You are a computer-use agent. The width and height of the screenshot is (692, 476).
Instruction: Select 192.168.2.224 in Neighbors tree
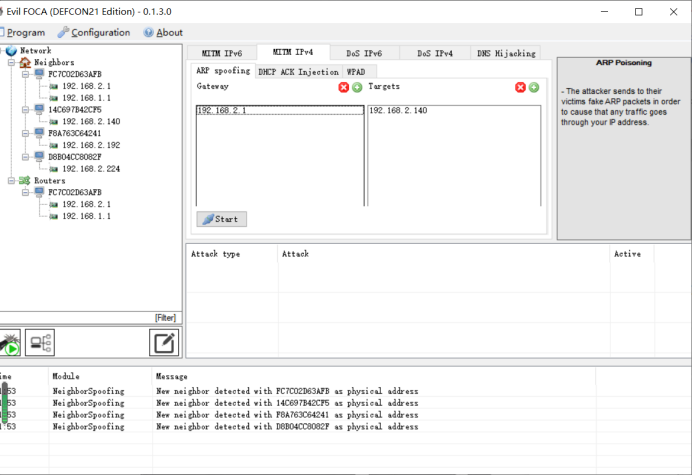coord(91,169)
